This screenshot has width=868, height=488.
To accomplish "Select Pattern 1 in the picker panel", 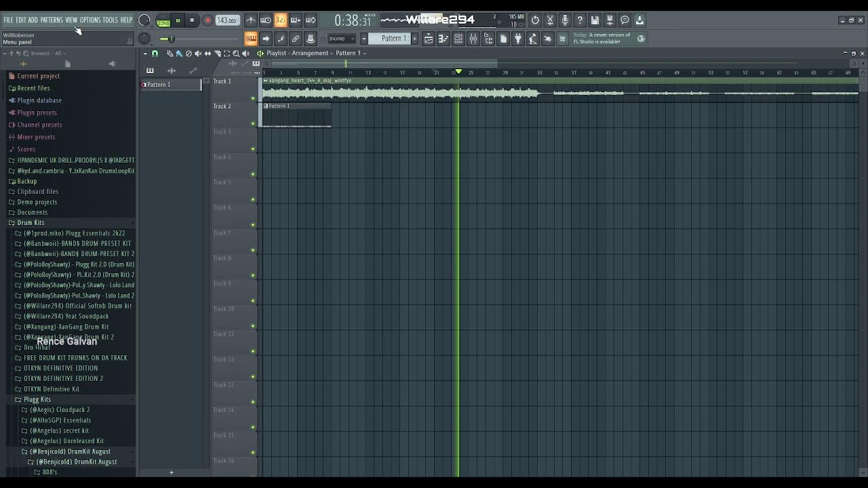I will pos(170,85).
